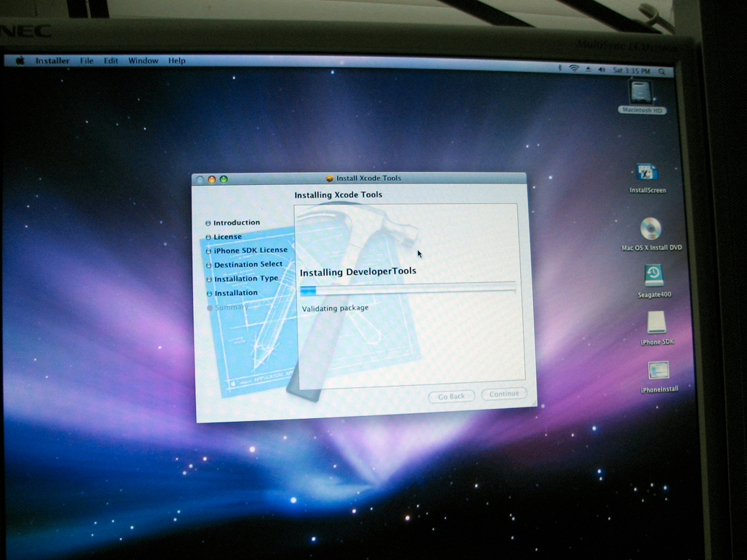Open the Apple menu
The width and height of the screenshot is (747, 560).
[x=20, y=60]
